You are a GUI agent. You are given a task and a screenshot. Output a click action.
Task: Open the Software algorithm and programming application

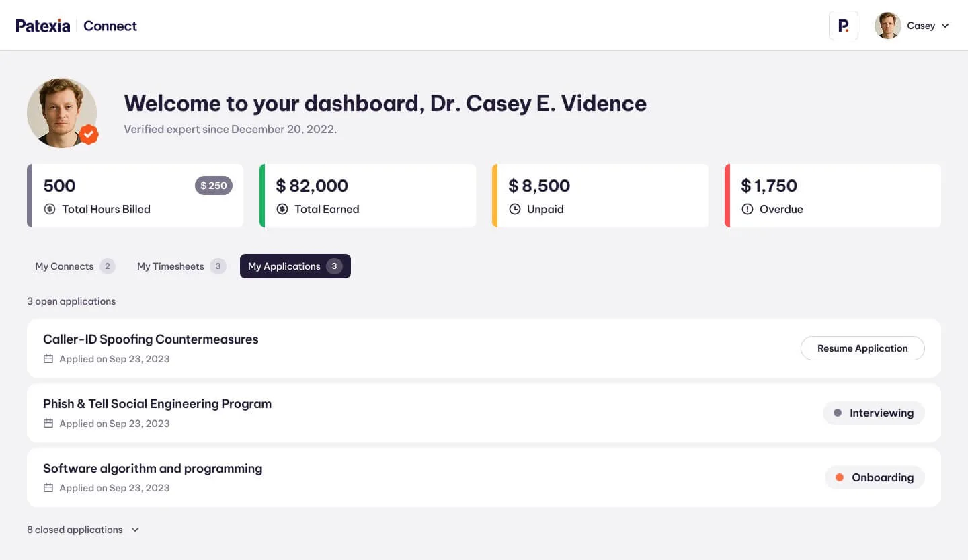(152, 468)
